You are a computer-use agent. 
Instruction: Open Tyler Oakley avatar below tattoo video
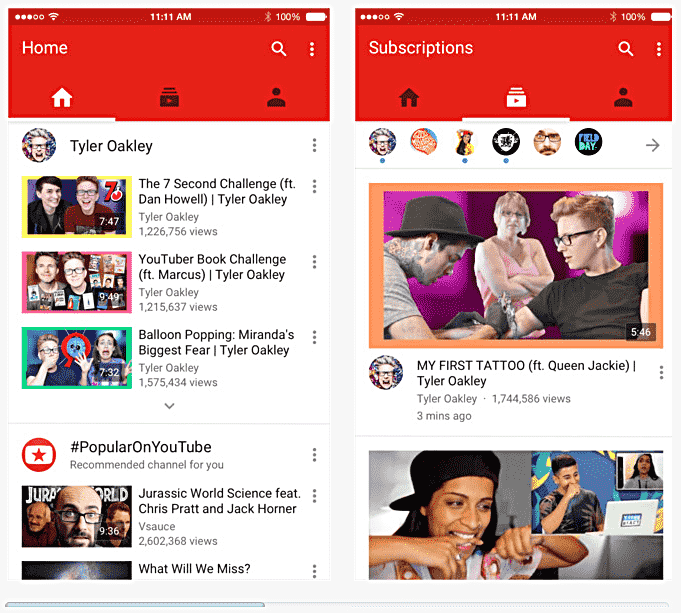(386, 372)
